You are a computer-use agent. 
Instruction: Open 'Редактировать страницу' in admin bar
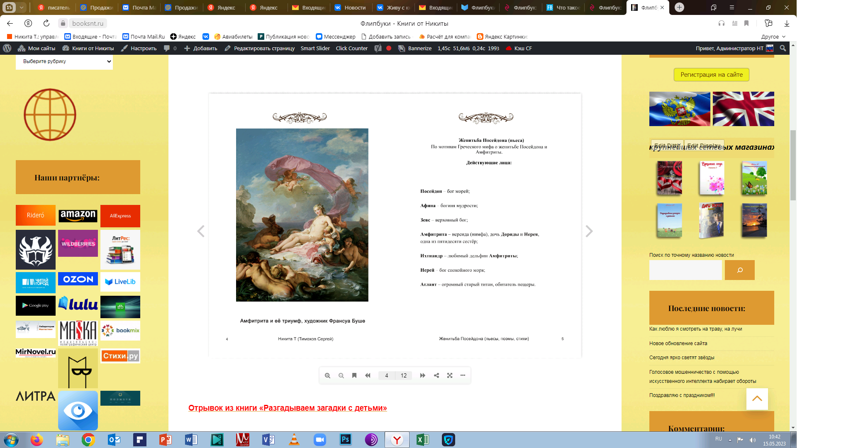[x=260, y=48]
